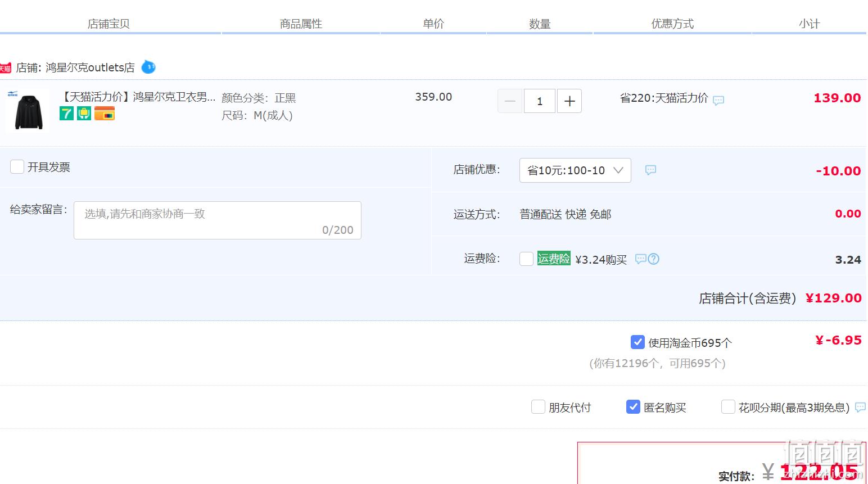The height and width of the screenshot is (484, 868).
Task: Open the 店铺优惠 dropdown 省10元:100-10
Action: click(x=575, y=170)
